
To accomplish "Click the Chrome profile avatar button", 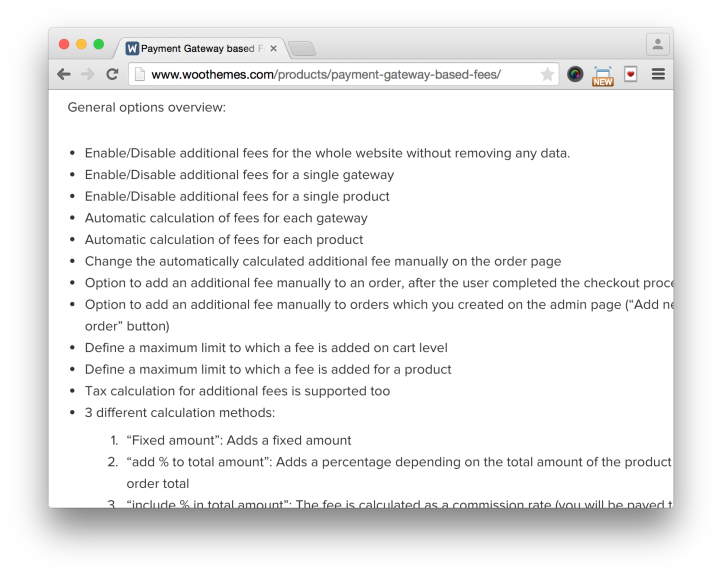I will click(x=657, y=44).
